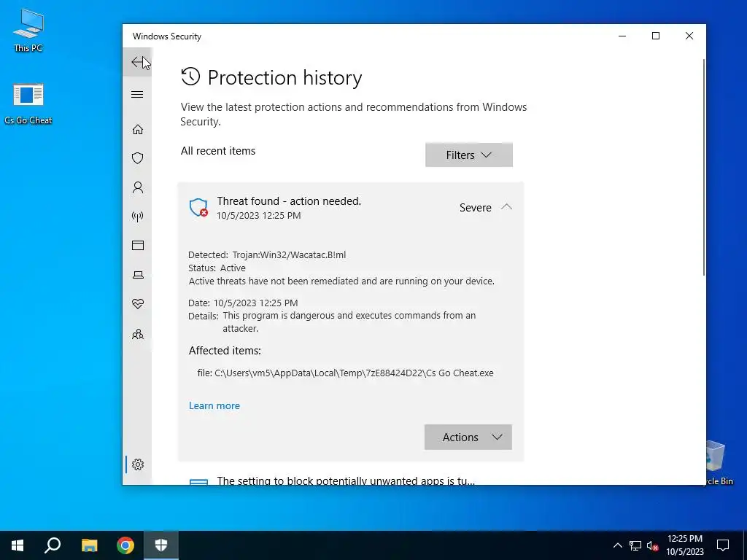Minimize the Windows Security window
This screenshot has width=747, height=560.
click(x=622, y=36)
